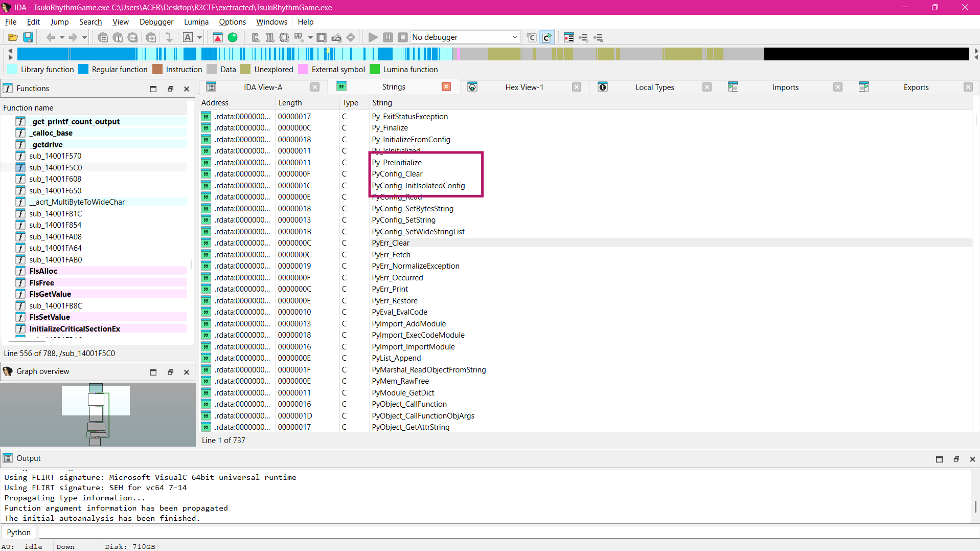Close the Graph overview panel
Viewport: 980px width, 551px height.
point(187,372)
